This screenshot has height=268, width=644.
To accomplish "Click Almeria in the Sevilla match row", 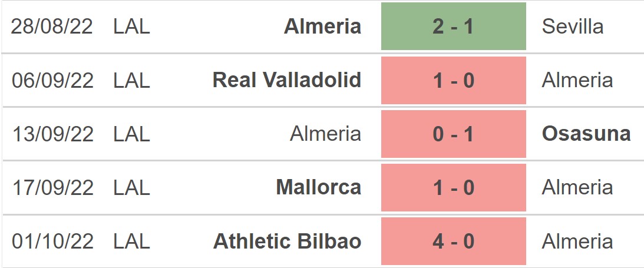I will coord(322,27).
